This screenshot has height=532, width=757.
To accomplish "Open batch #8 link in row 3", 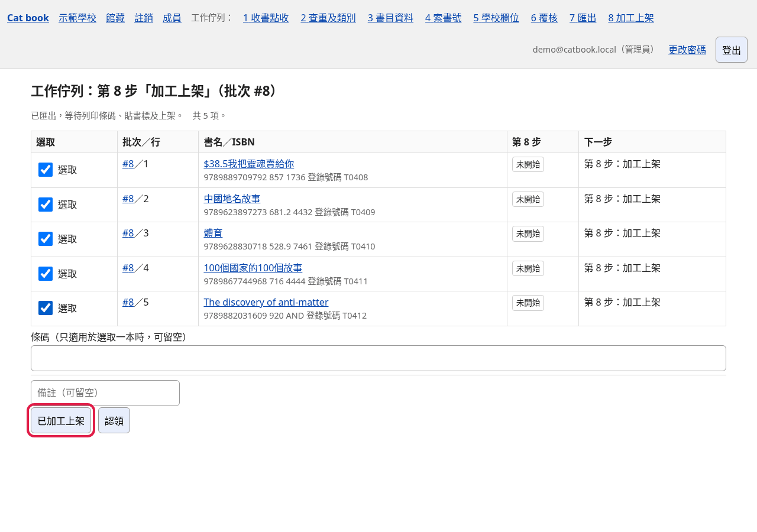I will point(128,233).
